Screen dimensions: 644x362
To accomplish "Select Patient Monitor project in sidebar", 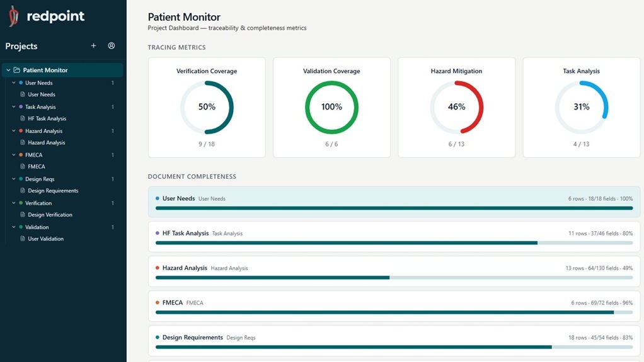I will (x=62, y=70).
